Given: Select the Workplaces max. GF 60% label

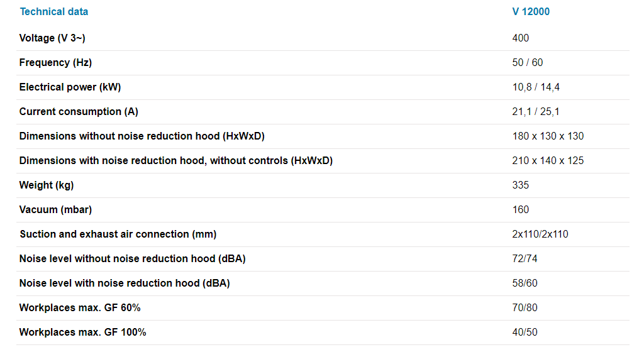Looking at the screenshot, I should pyautogui.click(x=80, y=307).
